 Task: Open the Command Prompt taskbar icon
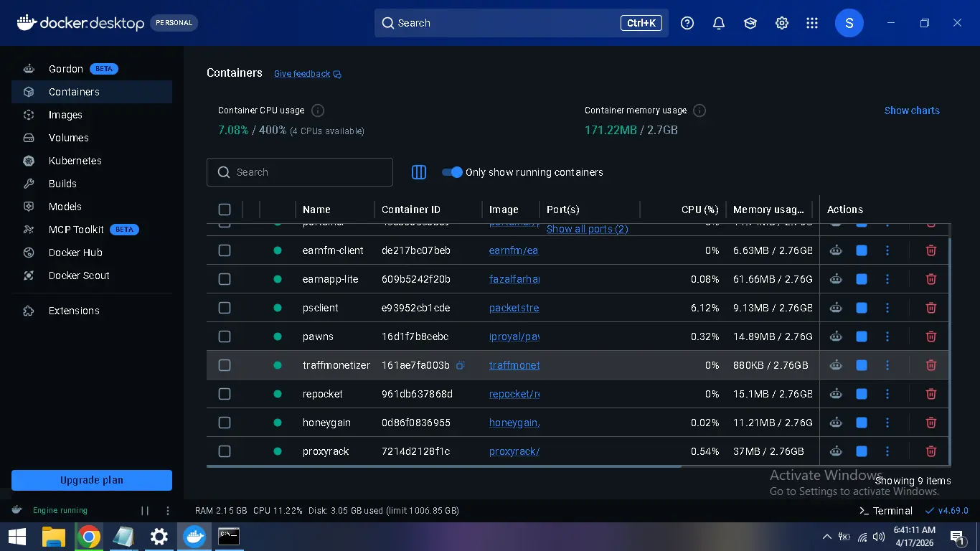pos(229,537)
